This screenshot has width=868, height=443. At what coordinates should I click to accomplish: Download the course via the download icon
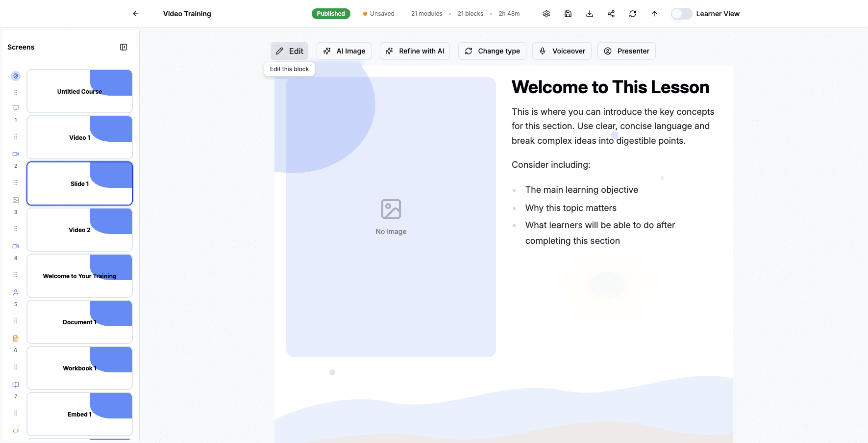click(589, 13)
